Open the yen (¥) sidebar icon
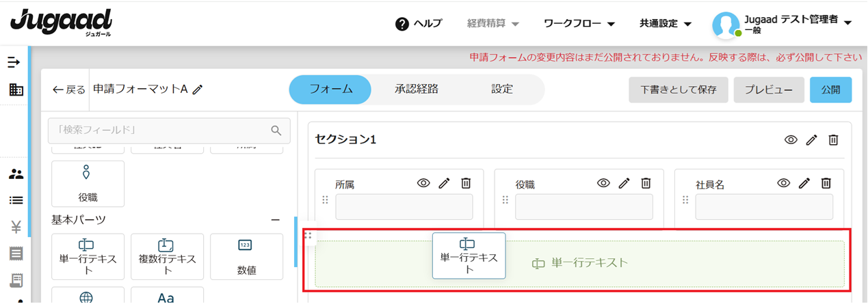 [16, 227]
